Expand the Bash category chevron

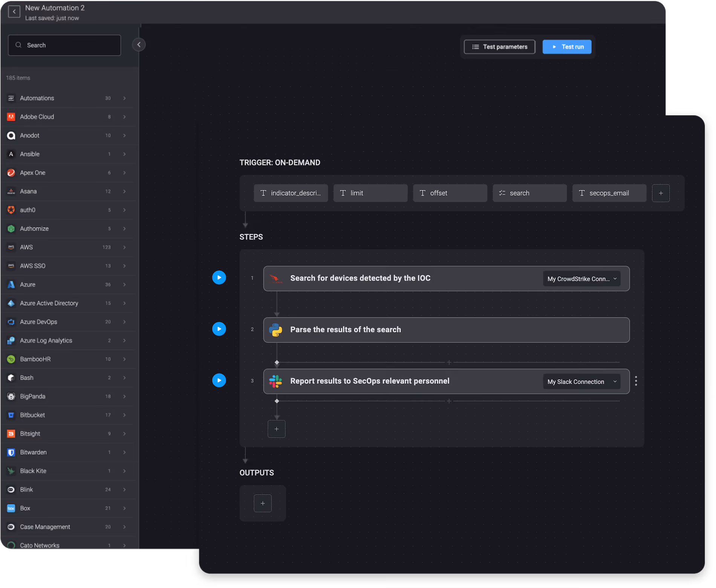click(x=124, y=378)
